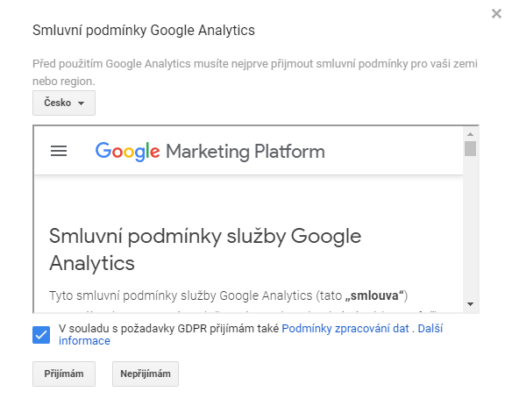
Task: Open the Podmínky zpracování dat link
Action: 345,329
